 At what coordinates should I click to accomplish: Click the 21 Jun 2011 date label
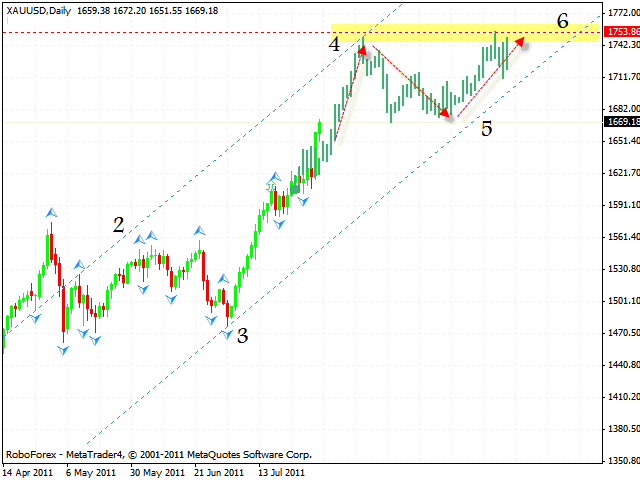[218, 471]
